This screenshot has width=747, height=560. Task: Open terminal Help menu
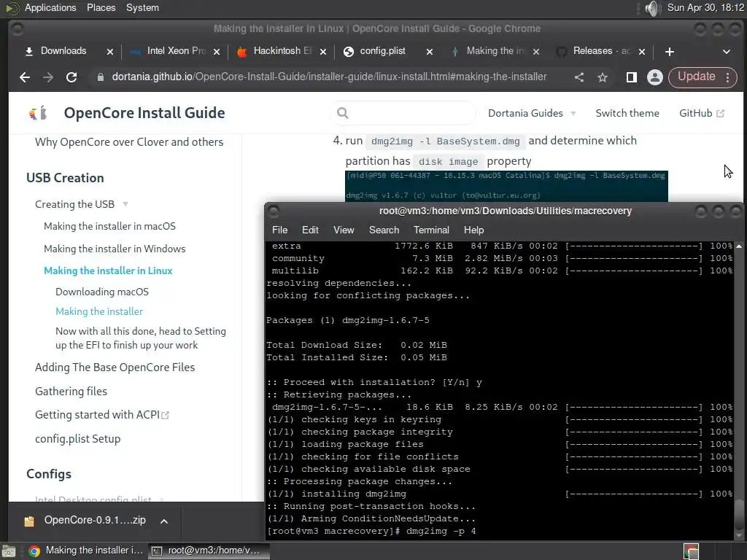tap(473, 230)
